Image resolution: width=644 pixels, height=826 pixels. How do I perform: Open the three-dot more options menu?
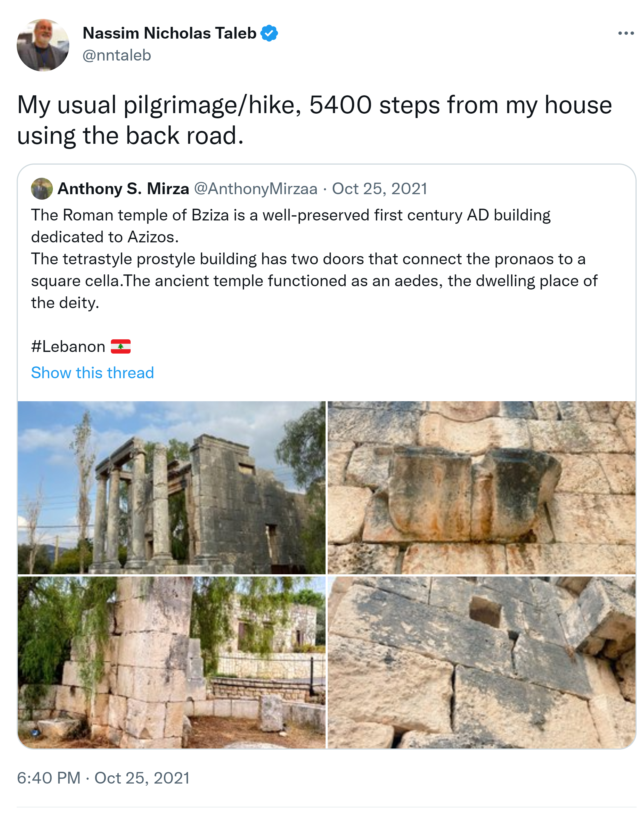[x=626, y=33]
